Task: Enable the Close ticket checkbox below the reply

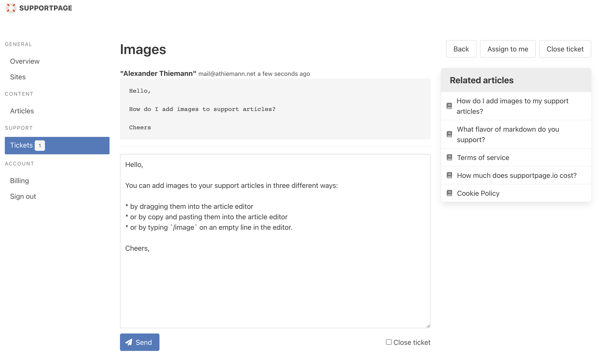Action: tap(389, 342)
